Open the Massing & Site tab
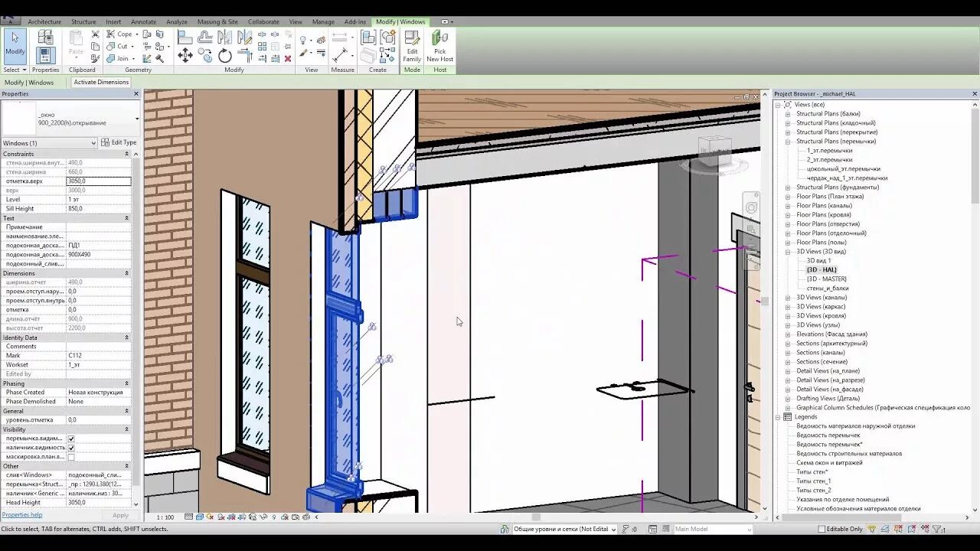The height and width of the screenshot is (551, 980). click(217, 21)
